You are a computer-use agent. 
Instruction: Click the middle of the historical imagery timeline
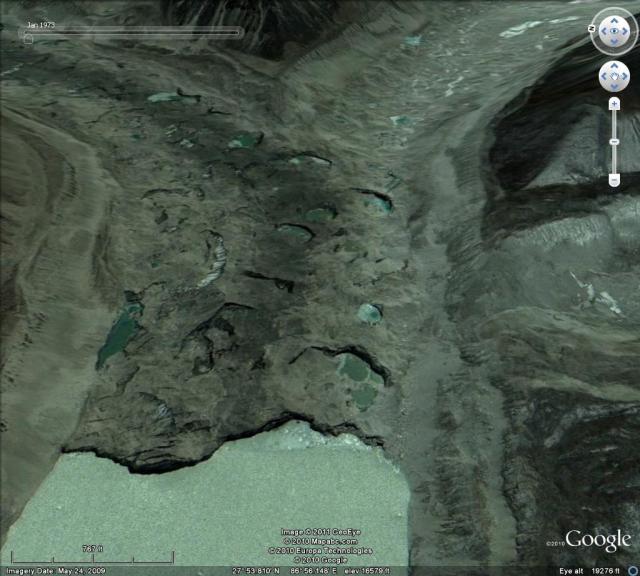click(133, 32)
